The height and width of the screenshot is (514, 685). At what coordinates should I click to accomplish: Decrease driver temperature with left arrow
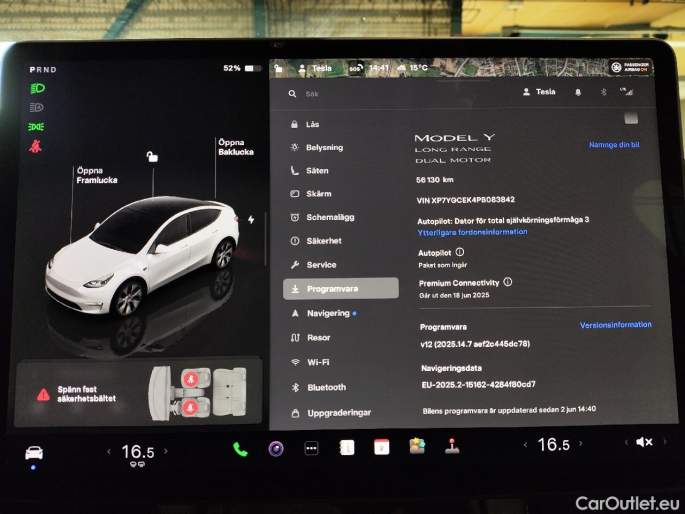click(x=109, y=452)
